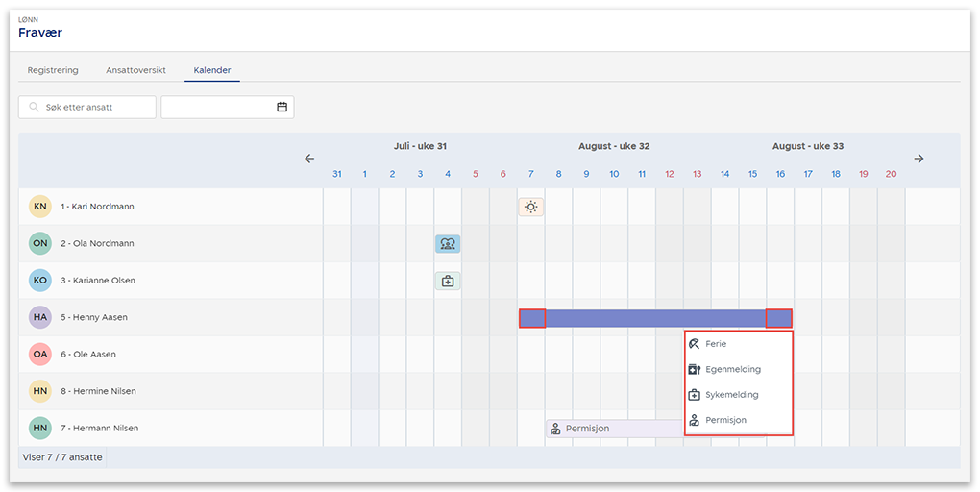
Task: Open the date picker calendar icon
Action: (x=282, y=107)
